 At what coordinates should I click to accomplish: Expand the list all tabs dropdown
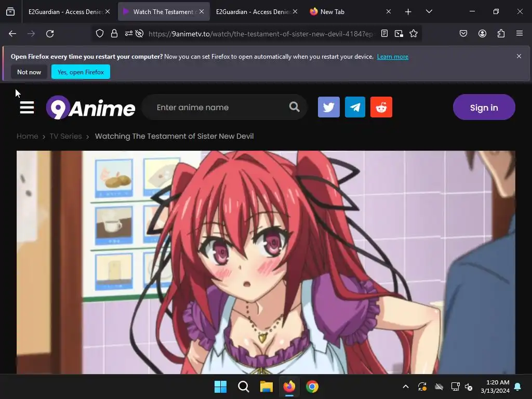tap(429, 12)
